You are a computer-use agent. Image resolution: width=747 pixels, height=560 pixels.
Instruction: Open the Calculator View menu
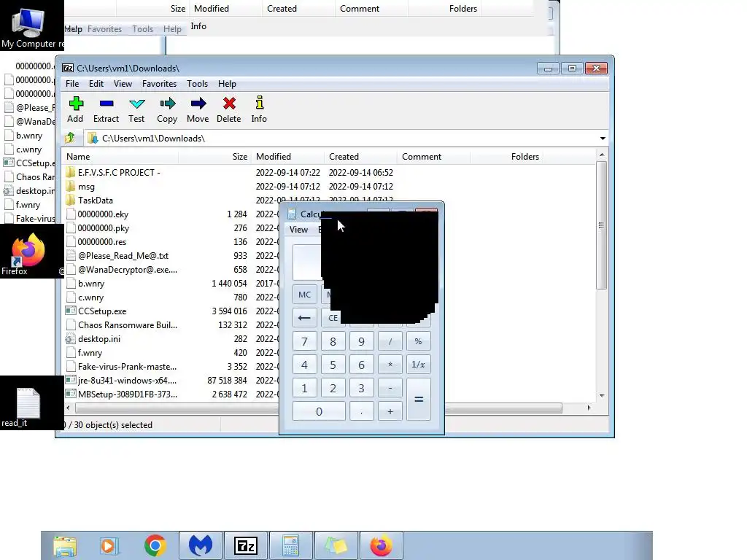click(298, 230)
